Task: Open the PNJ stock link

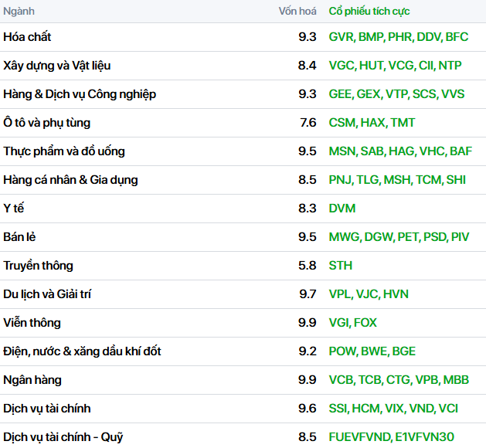Action: (340, 180)
